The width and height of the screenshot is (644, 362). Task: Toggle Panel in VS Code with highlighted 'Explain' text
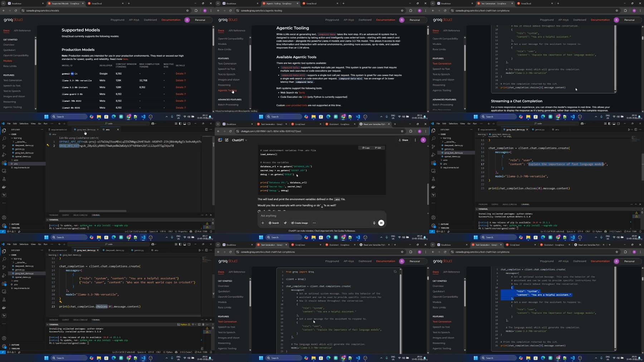coord(614,124)
